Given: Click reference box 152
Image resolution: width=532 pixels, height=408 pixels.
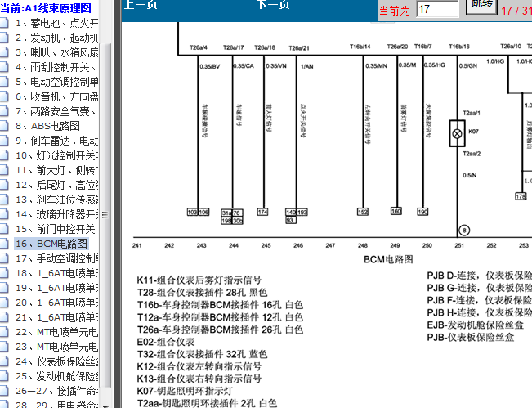Looking at the screenshot, I should [363, 212].
